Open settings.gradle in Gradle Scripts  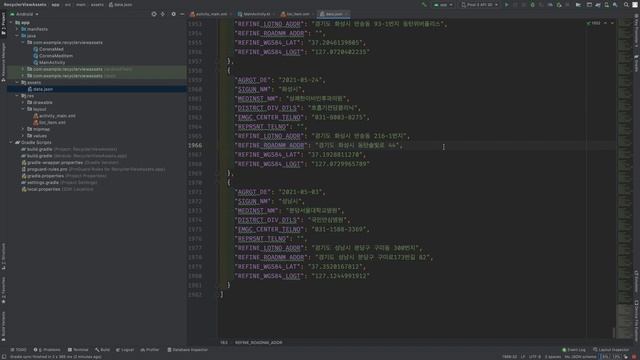tap(42, 182)
